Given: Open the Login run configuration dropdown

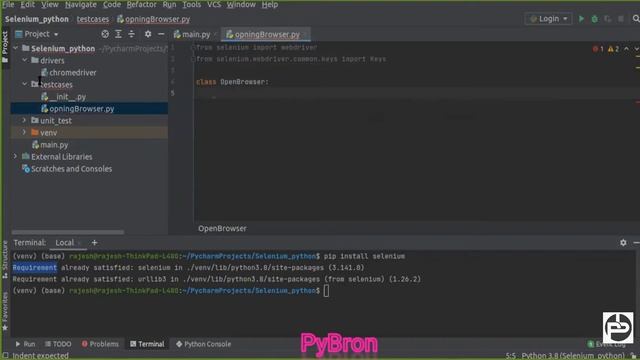Looking at the screenshot, I should click(x=548, y=19).
